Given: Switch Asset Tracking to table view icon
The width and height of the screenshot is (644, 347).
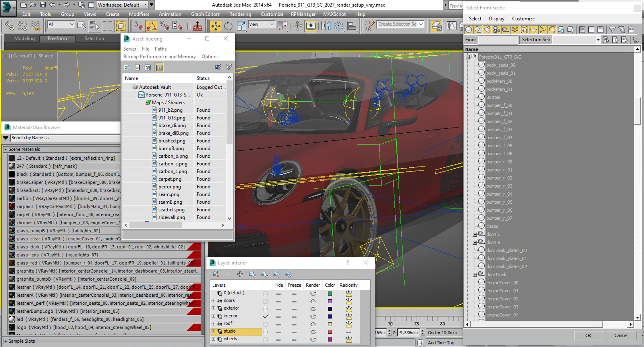Looking at the screenshot, I should pyautogui.click(x=159, y=67).
